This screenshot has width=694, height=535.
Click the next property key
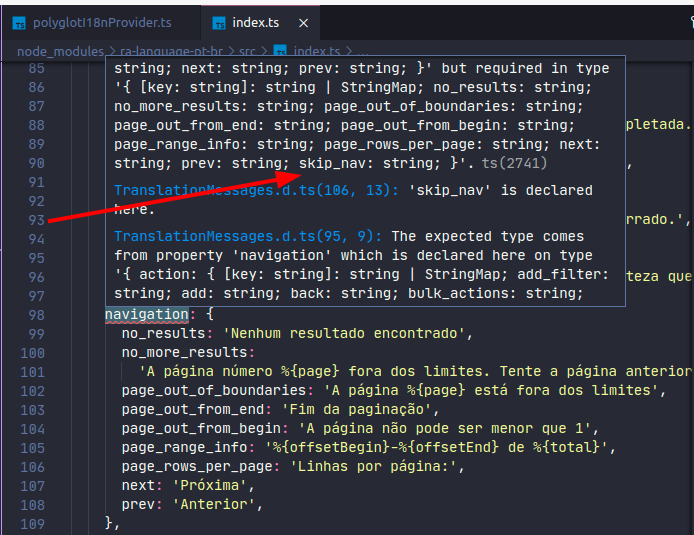(x=138, y=485)
